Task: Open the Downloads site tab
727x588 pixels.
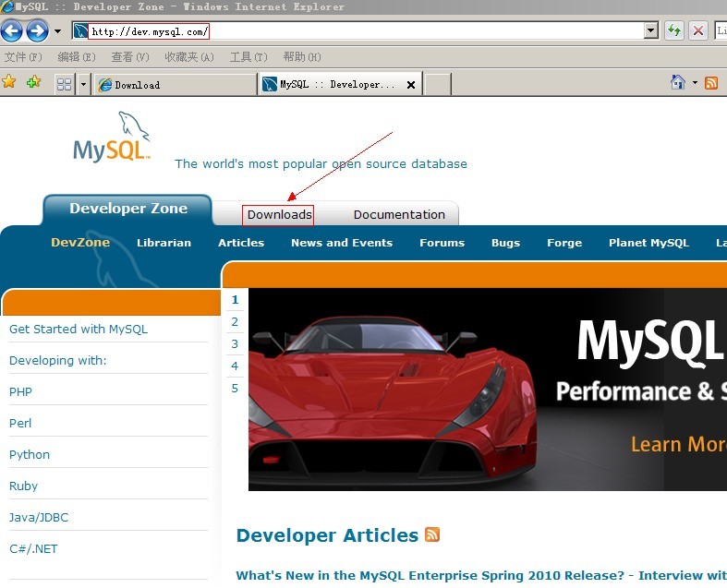Action: (x=279, y=215)
